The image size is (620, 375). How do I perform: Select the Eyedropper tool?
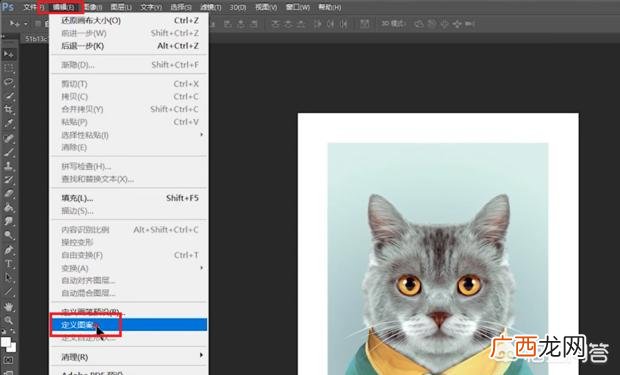tap(8, 123)
